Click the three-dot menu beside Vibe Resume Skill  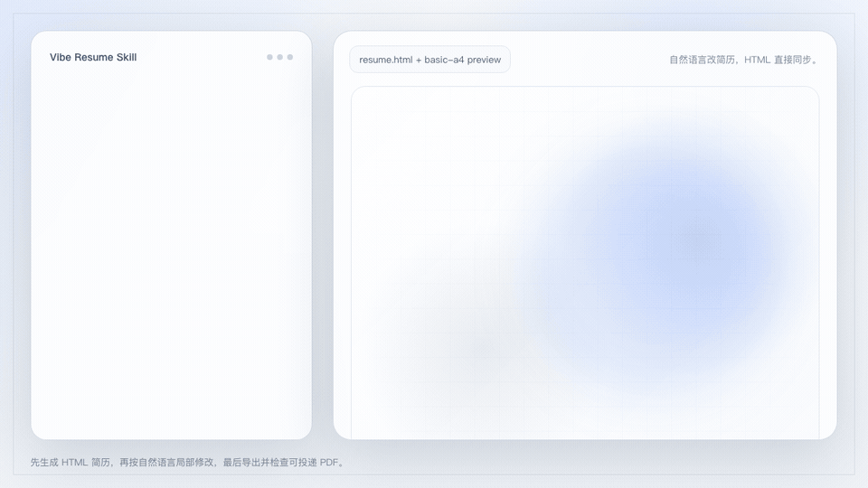pos(279,57)
